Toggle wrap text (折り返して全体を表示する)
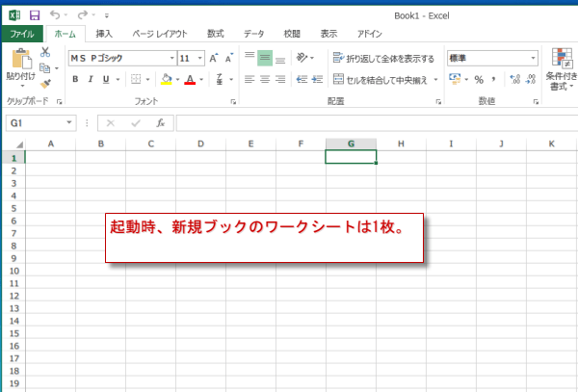This screenshot has width=578, height=392. [x=382, y=58]
